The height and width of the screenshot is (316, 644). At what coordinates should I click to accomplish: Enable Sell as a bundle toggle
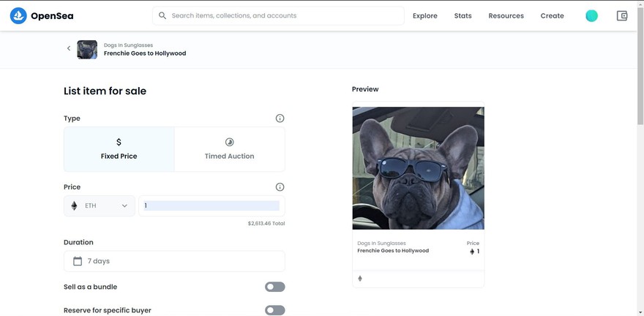(x=274, y=287)
